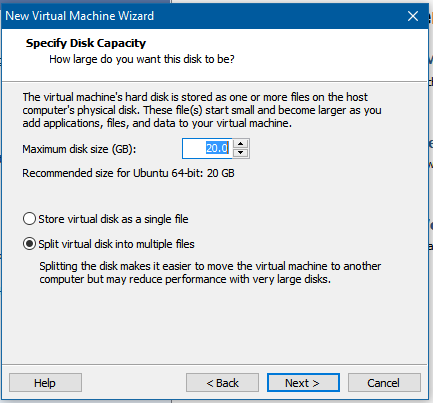Viewport: 433px width, 403px height.
Task: Click the down arrow of disk size spinner
Action: [x=240, y=153]
